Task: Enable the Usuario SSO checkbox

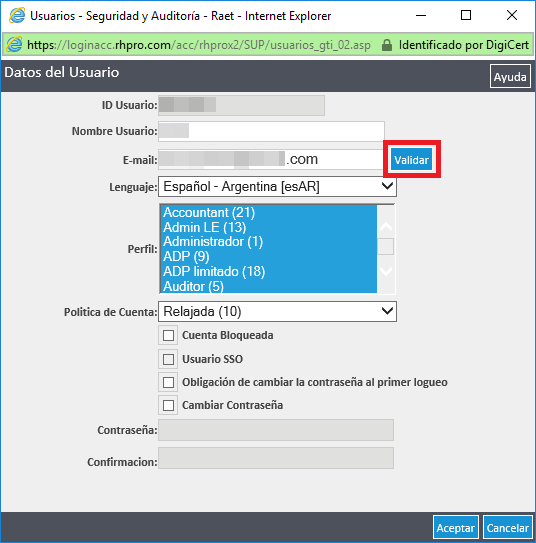Action: click(x=168, y=359)
